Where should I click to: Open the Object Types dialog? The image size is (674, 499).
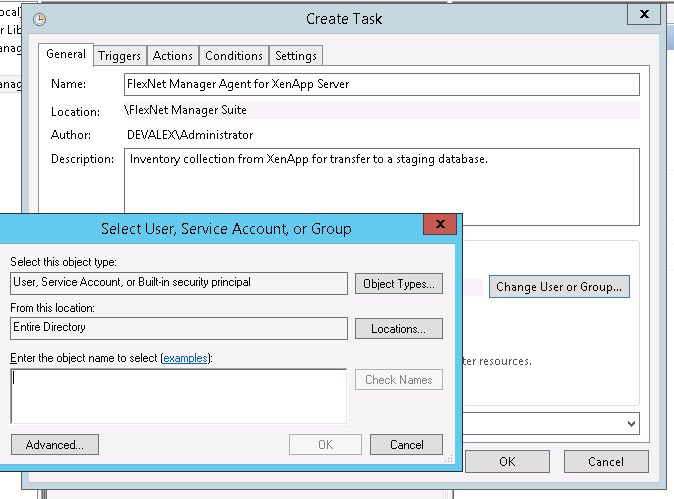[399, 284]
